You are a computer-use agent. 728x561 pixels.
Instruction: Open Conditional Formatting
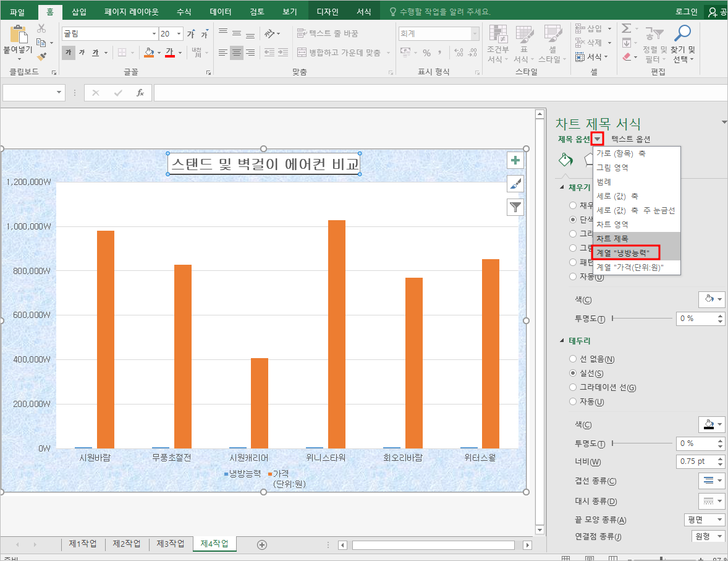[x=497, y=44]
